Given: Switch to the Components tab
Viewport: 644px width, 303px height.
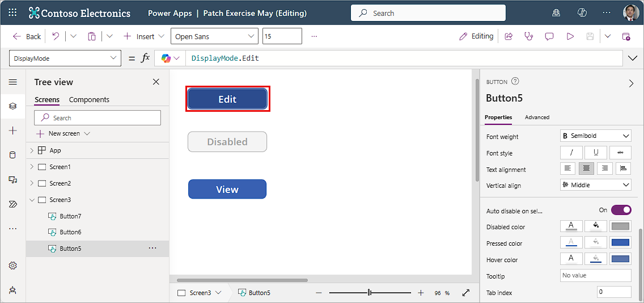Looking at the screenshot, I should [x=89, y=99].
